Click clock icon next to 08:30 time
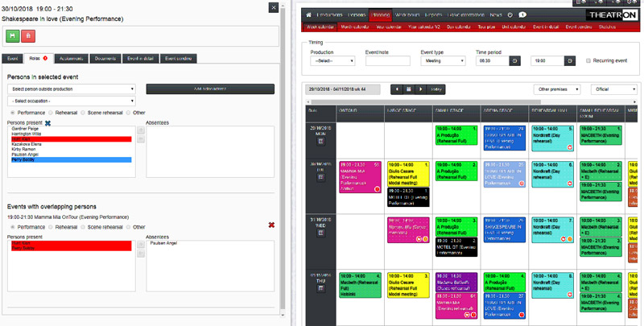The width and height of the screenshot is (644, 326). click(x=514, y=60)
